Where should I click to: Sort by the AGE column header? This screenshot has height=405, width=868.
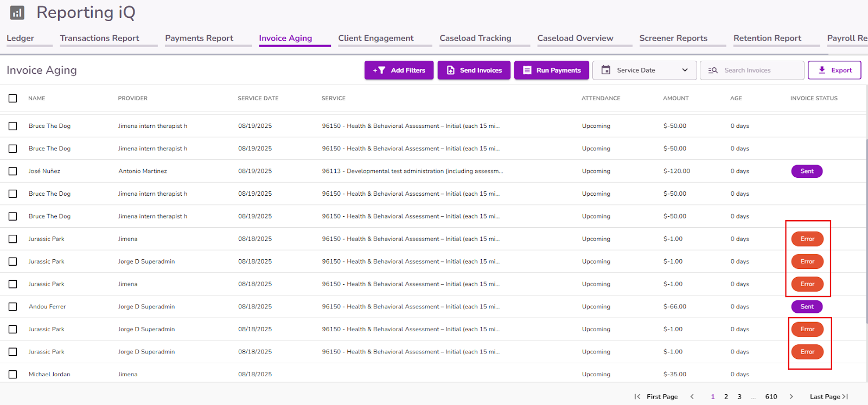736,98
